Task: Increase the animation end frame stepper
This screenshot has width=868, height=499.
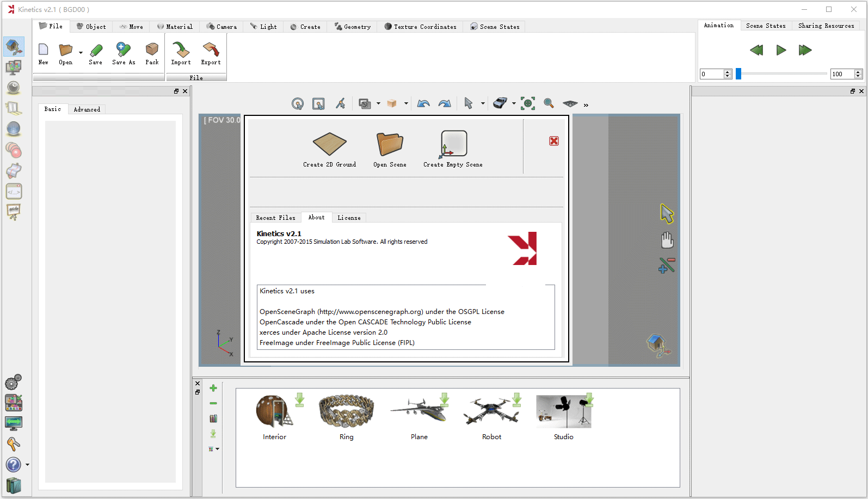Action: point(858,72)
